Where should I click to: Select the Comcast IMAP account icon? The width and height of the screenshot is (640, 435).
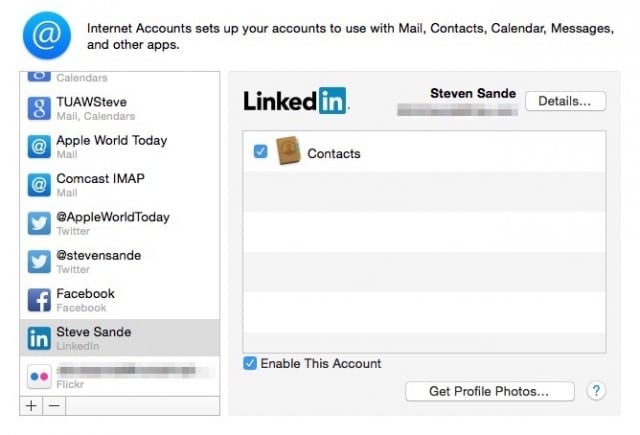tap(39, 185)
